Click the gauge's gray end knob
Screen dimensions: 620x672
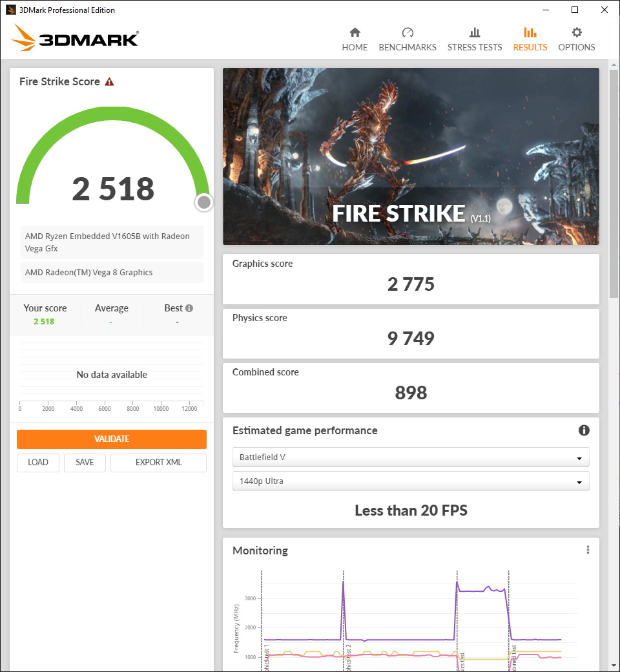point(204,202)
